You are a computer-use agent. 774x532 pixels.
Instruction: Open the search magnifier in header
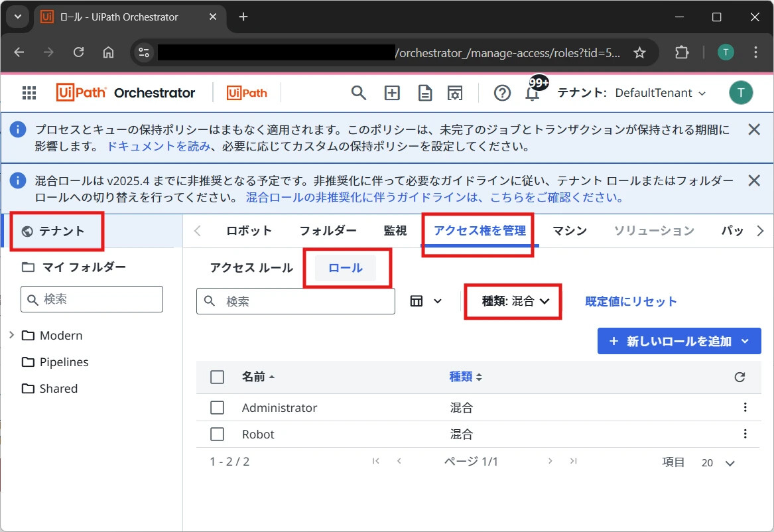358,93
